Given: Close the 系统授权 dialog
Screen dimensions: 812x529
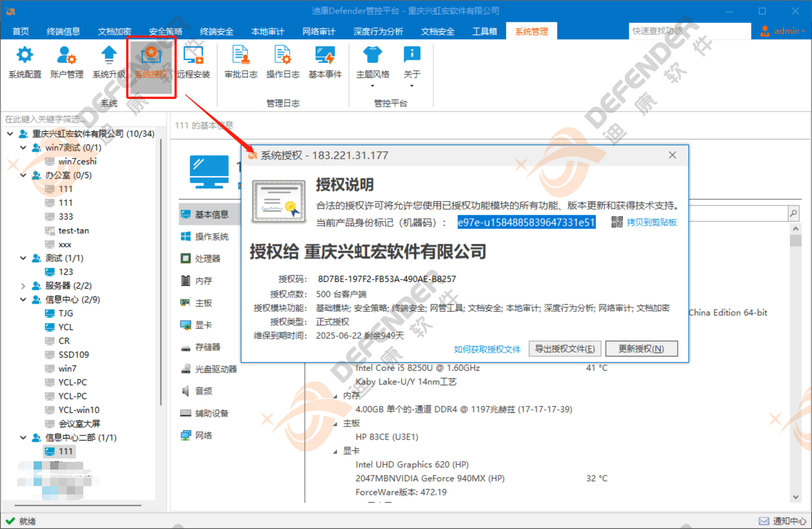Looking at the screenshot, I should point(673,155).
